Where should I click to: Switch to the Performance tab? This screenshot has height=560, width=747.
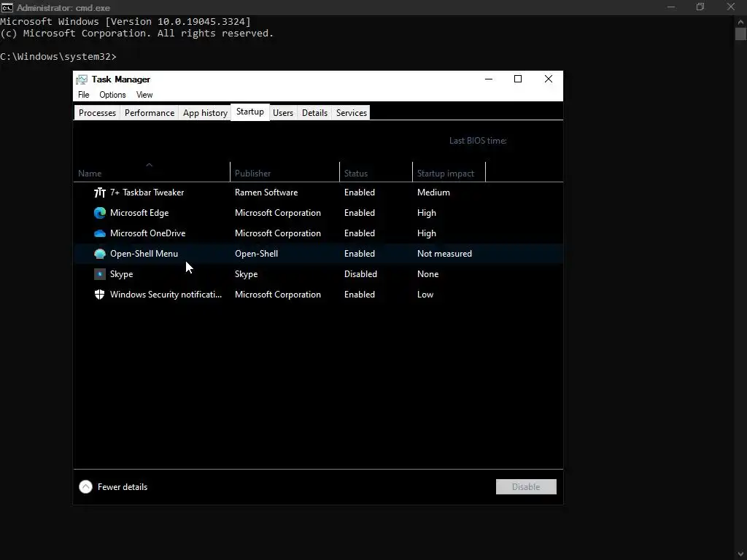150,113
